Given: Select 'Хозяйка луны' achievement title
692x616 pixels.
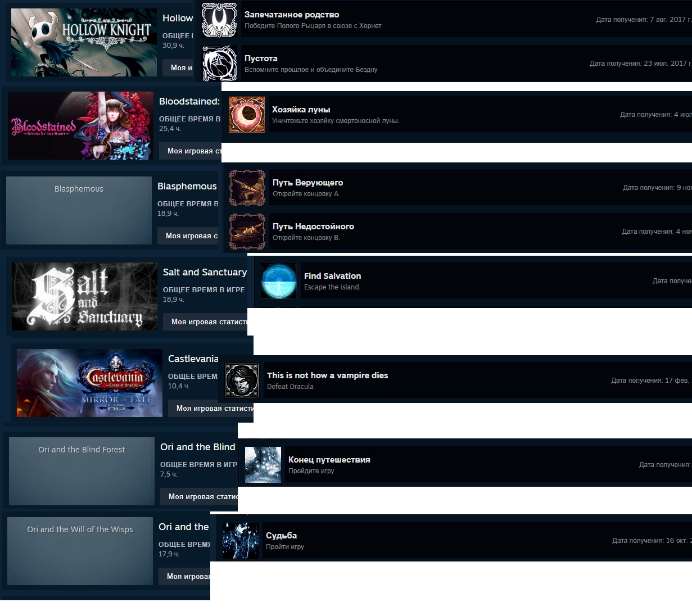Looking at the screenshot, I should tap(301, 110).
